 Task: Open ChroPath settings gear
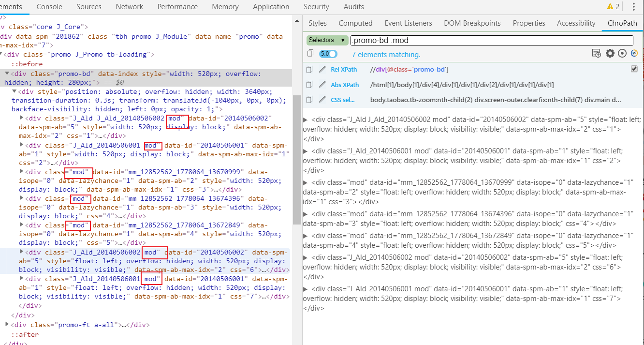[610, 54]
